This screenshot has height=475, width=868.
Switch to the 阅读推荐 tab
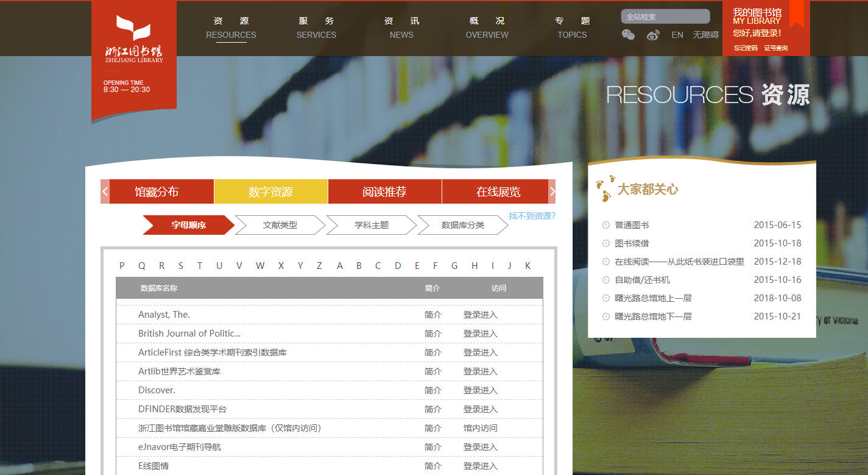click(385, 191)
